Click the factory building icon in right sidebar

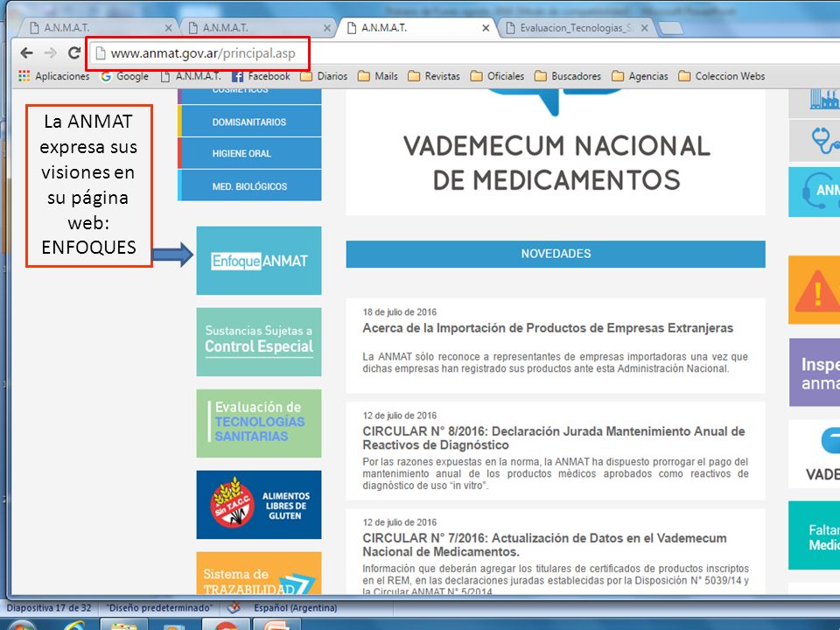click(x=815, y=103)
